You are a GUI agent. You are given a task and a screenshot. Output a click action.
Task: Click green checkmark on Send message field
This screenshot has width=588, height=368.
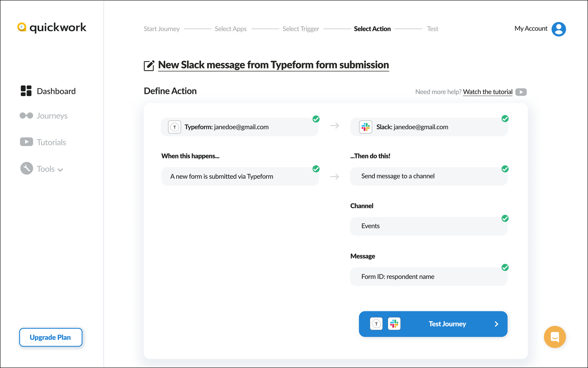[505, 169]
